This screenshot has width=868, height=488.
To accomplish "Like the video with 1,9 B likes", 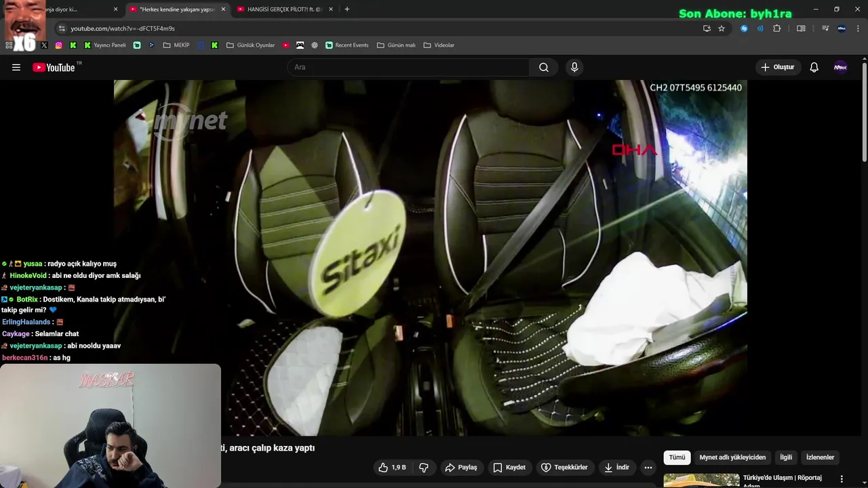I will [393, 468].
